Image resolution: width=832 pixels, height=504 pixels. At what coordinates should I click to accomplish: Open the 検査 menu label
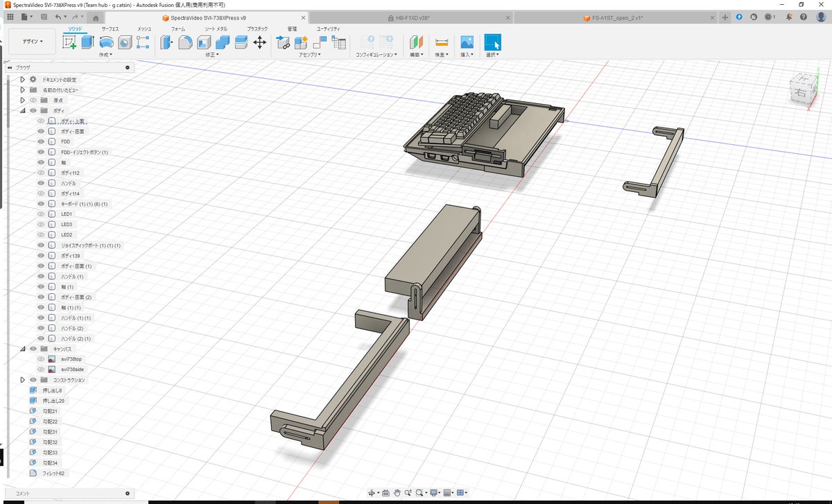pyautogui.click(x=441, y=54)
